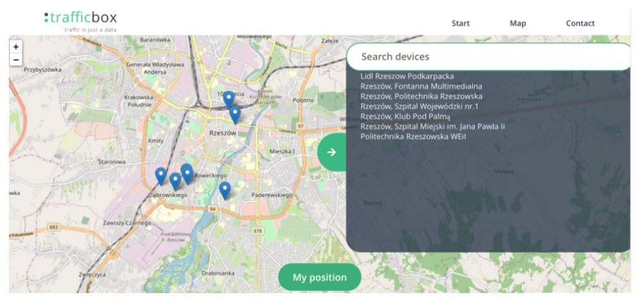Screen dimensions: 644x304
Task: Click the My position button
Action: pyautogui.click(x=320, y=277)
